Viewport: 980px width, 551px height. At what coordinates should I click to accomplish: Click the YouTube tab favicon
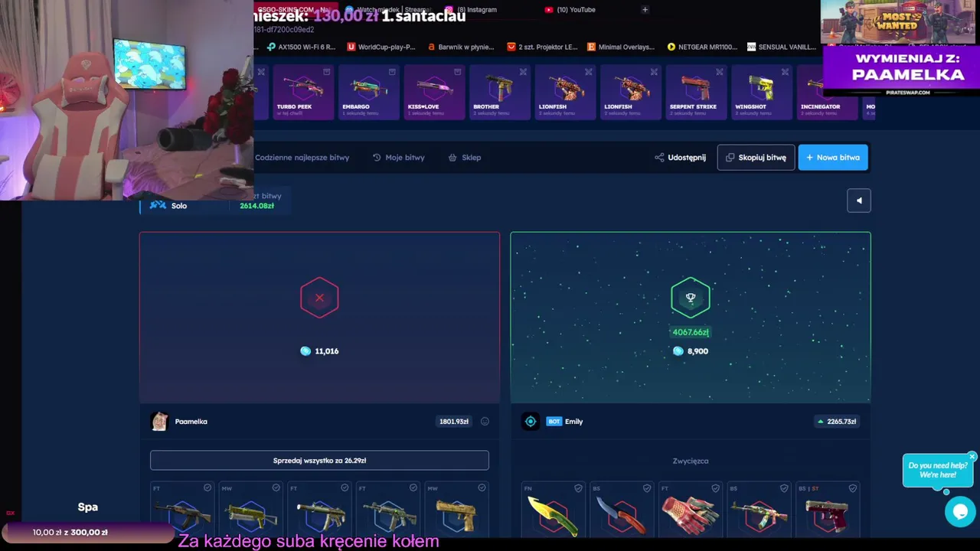coord(549,10)
